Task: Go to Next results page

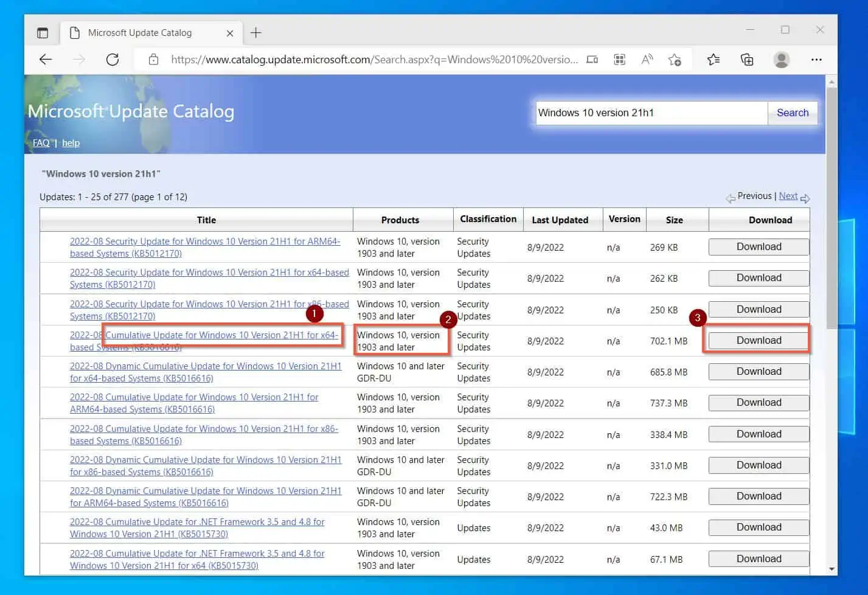Action: pos(788,196)
